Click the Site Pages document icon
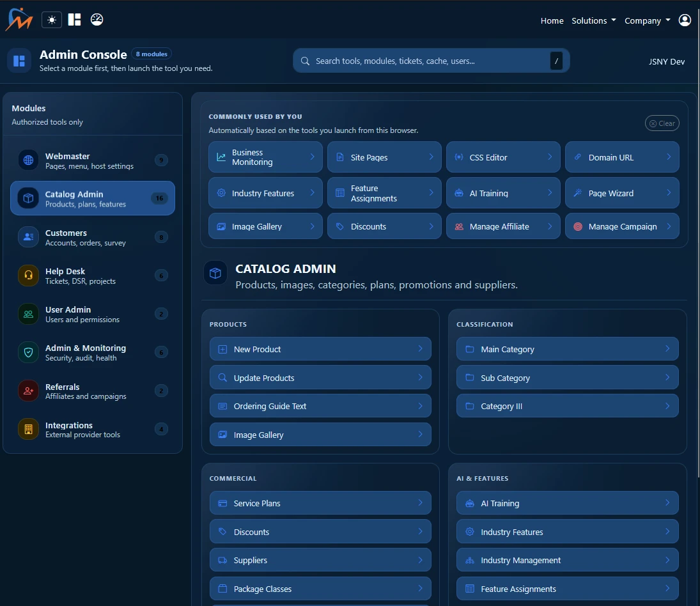 tap(339, 157)
